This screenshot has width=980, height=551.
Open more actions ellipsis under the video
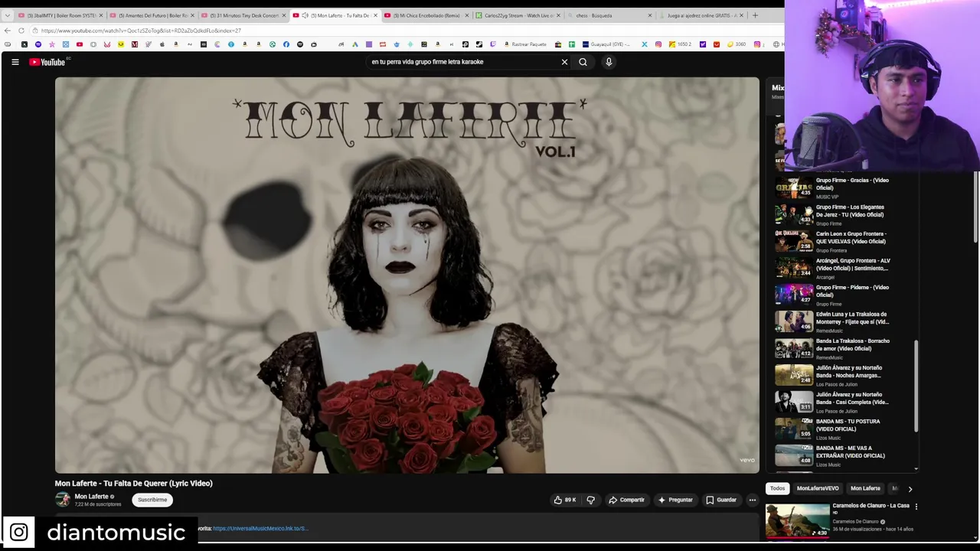pos(752,500)
